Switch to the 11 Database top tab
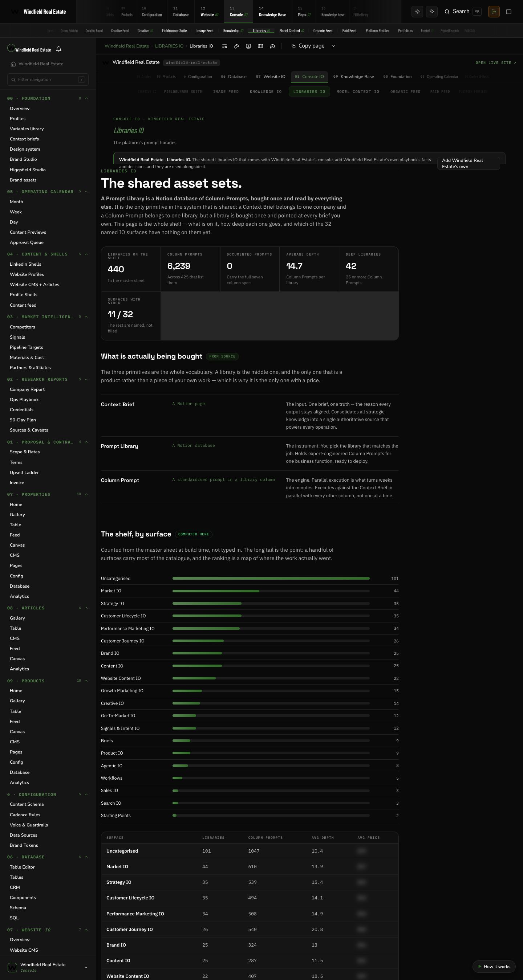The height and width of the screenshot is (980, 523). [x=181, y=12]
